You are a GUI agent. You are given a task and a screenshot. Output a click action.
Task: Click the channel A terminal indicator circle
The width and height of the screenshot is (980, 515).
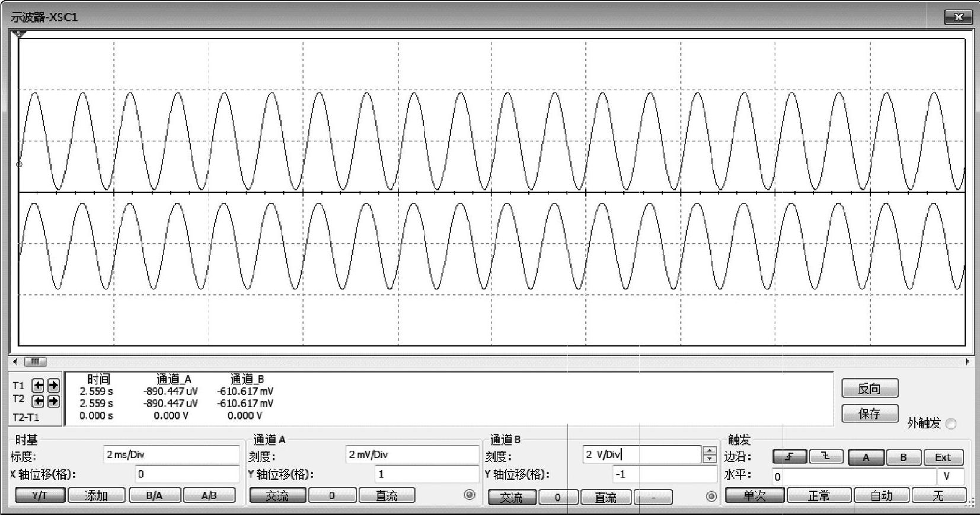(x=470, y=495)
